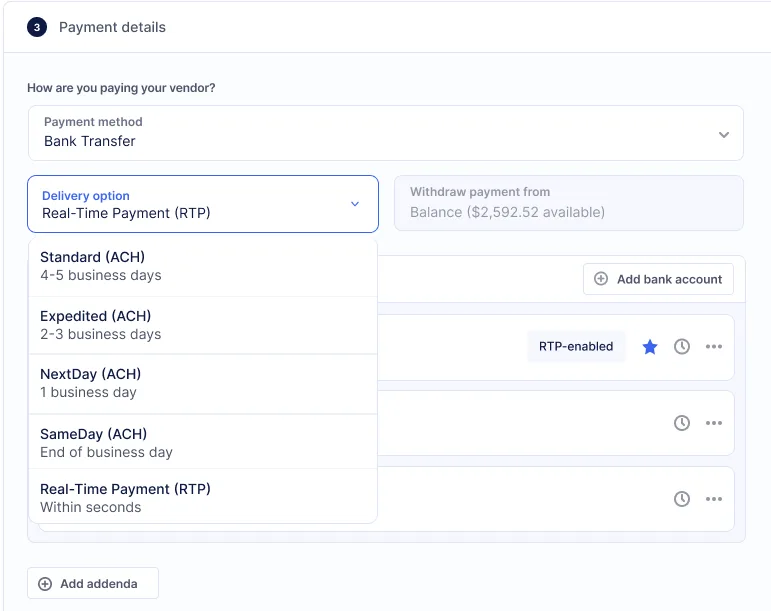Choose Real-Time Payment (RTP) option
This screenshot has height=611, width=771.
(203, 497)
